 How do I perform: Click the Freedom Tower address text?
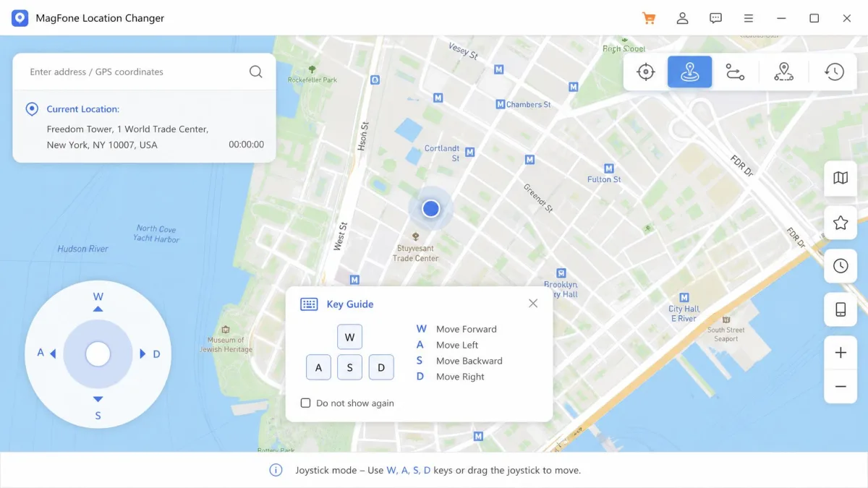point(127,137)
